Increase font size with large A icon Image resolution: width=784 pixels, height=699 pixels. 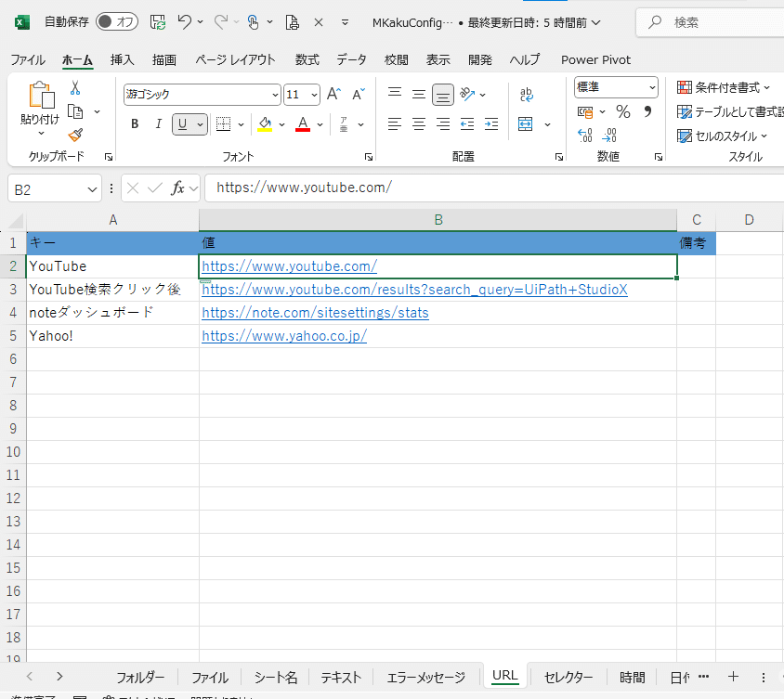click(333, 94)
